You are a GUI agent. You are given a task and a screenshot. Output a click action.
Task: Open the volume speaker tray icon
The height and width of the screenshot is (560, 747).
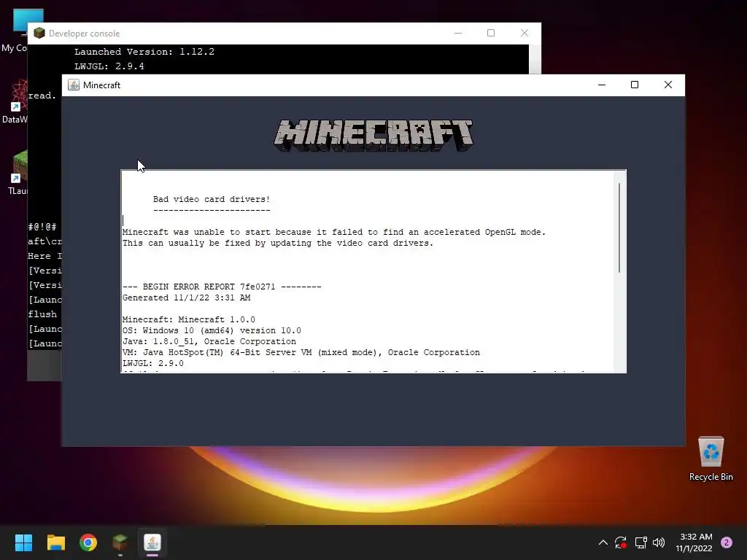(659, 542)
